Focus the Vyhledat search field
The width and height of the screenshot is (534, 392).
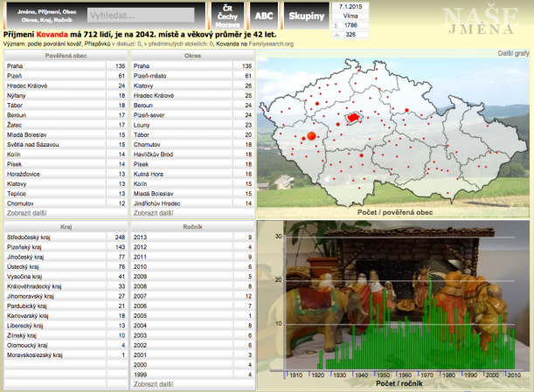[142, 16]
